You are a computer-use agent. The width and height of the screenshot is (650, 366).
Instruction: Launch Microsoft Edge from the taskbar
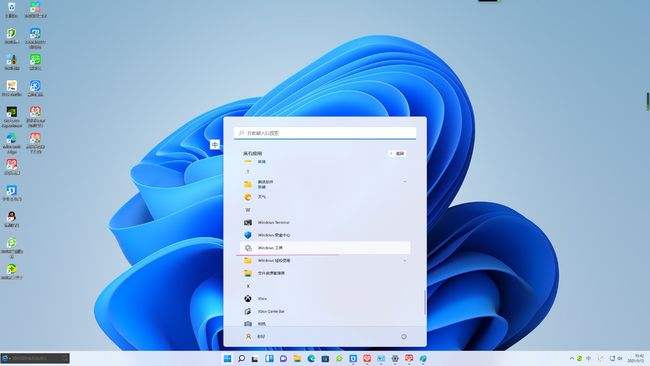[311, 359]
